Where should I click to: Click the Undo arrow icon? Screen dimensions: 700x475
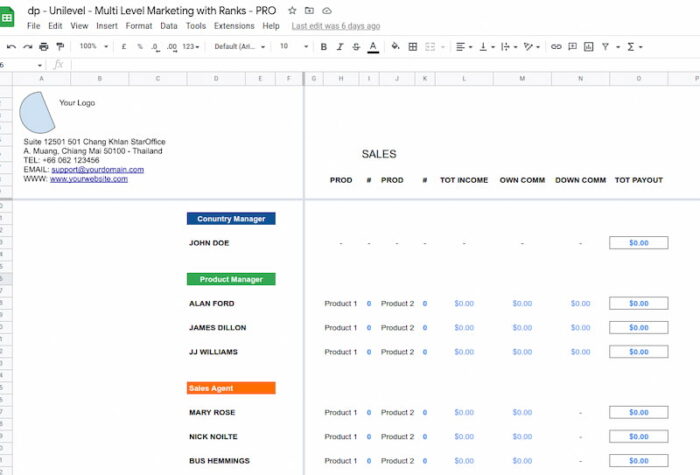click(x=12, y=46)
